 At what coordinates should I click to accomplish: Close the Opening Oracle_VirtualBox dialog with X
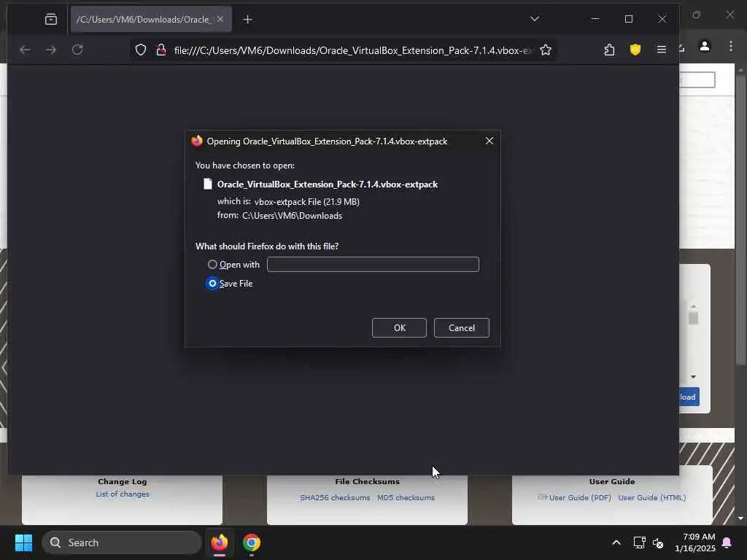click(489, 141)
